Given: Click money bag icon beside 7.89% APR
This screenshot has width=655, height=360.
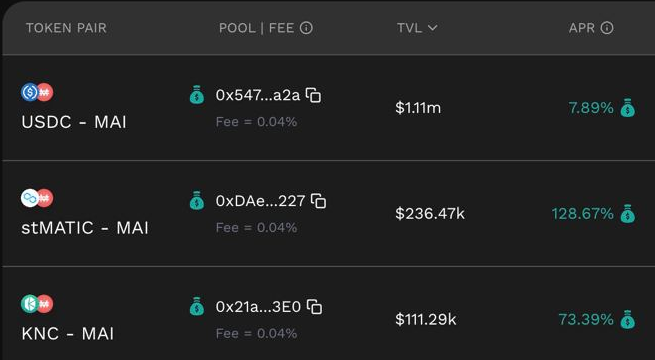Looking at the screenshot, I should point(627,108).
